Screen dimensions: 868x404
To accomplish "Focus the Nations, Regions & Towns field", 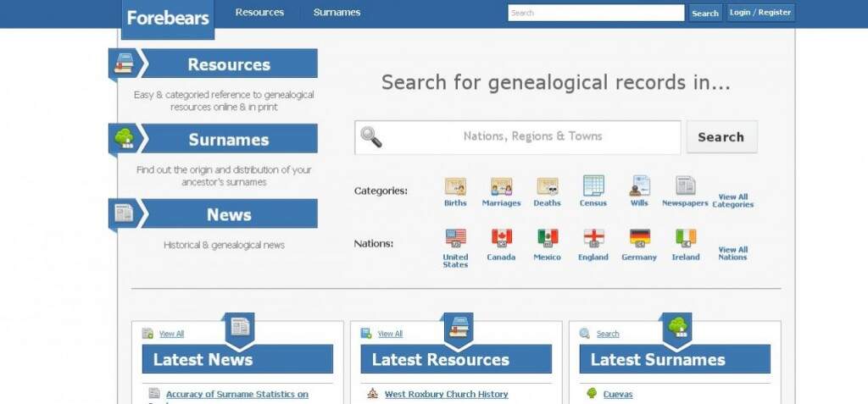I will [x=518, y=137].
